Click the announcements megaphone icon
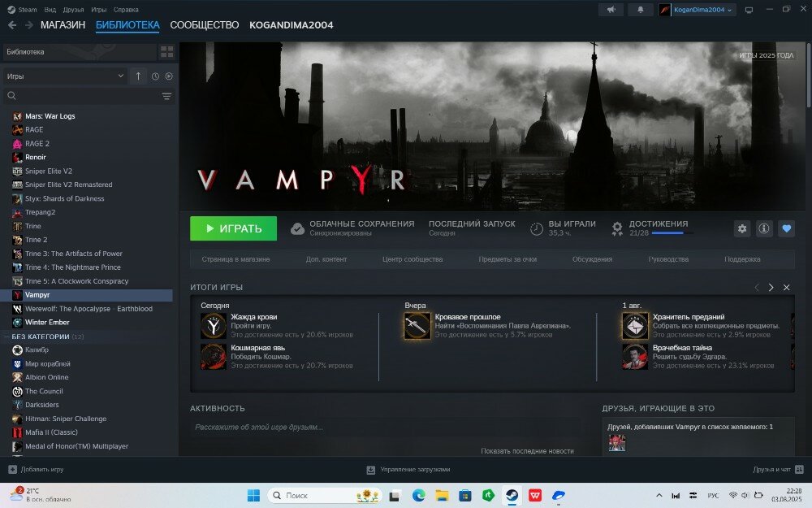 pos(611,10)
